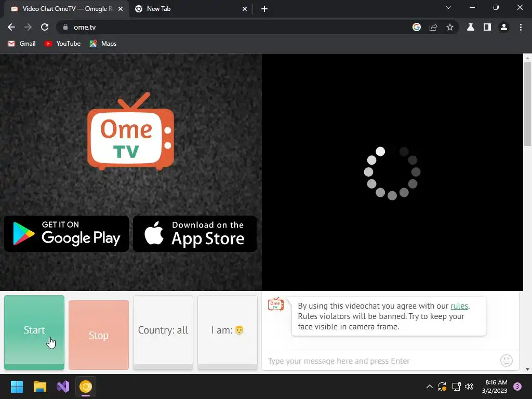
Task: Open network settings tray icon
Action: coord(456,387)
